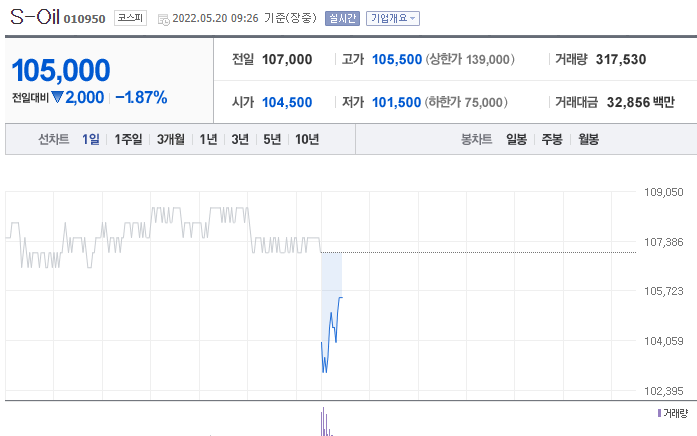Click the S-Oil stock name heading

(x=33, y=17)
